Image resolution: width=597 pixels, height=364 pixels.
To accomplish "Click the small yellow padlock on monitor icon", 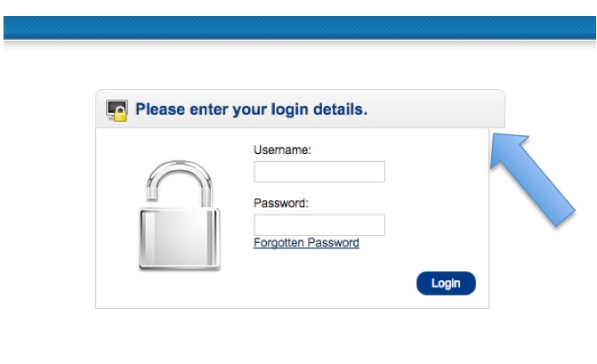I will pyautogui.click(x=120, y=115).
